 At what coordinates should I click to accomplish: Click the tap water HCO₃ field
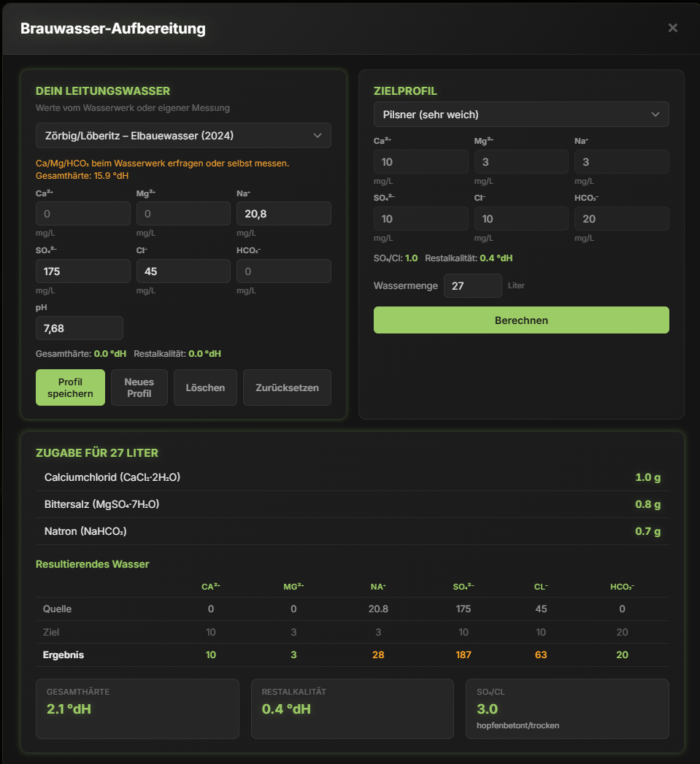tap(284, 271)
